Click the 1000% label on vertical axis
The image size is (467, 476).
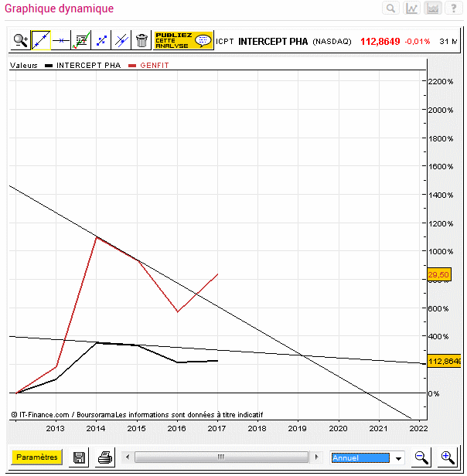441,251
